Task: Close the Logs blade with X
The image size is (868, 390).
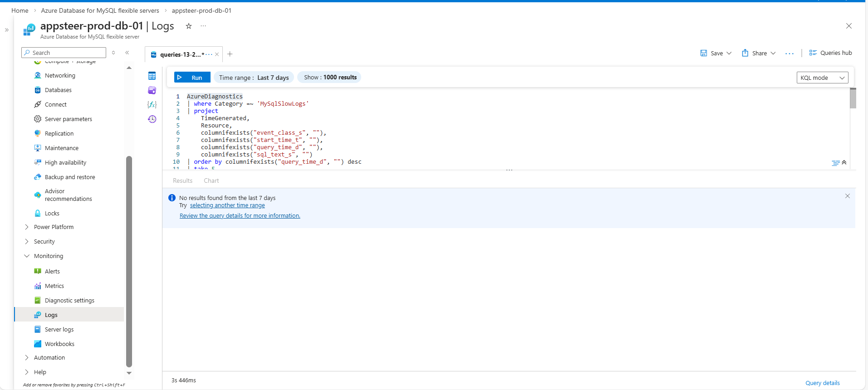Action: pyautogui.click(x=848, y=26)
